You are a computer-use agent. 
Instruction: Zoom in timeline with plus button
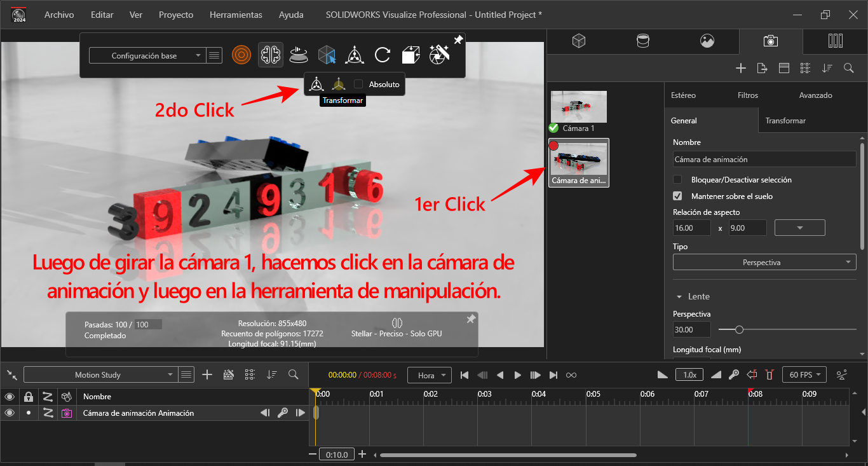point(362,454)
